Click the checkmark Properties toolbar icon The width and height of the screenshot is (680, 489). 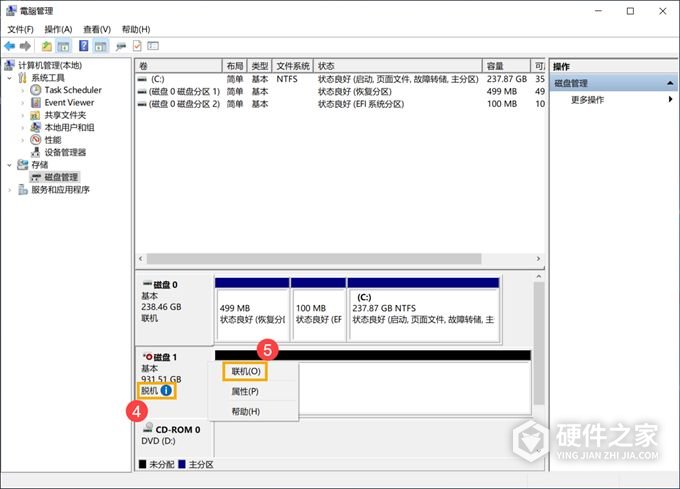coord(137,46)
